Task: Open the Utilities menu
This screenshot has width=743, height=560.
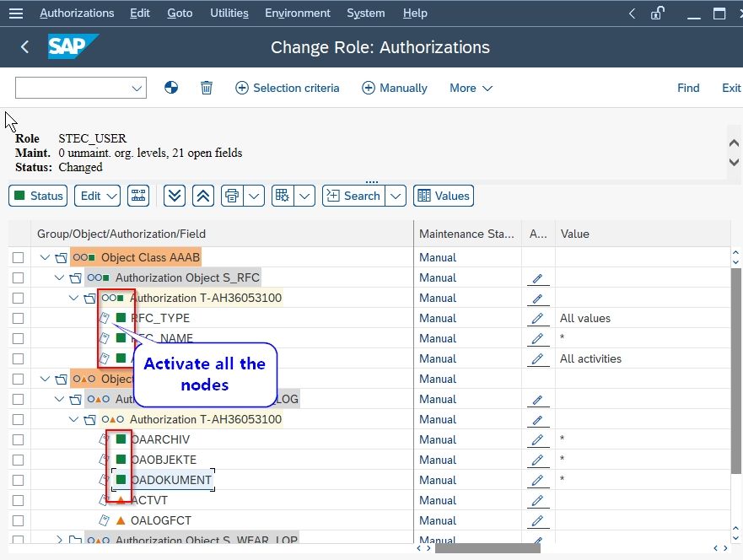Action: 229,13
